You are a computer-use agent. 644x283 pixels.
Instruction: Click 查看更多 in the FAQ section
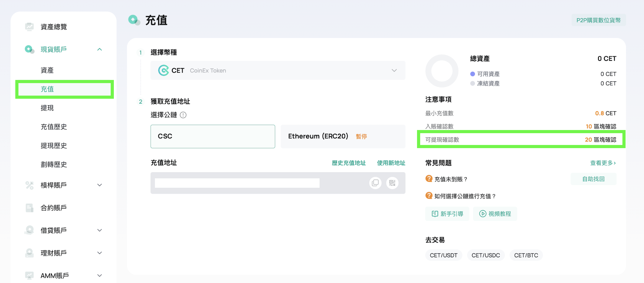(603, 163)
